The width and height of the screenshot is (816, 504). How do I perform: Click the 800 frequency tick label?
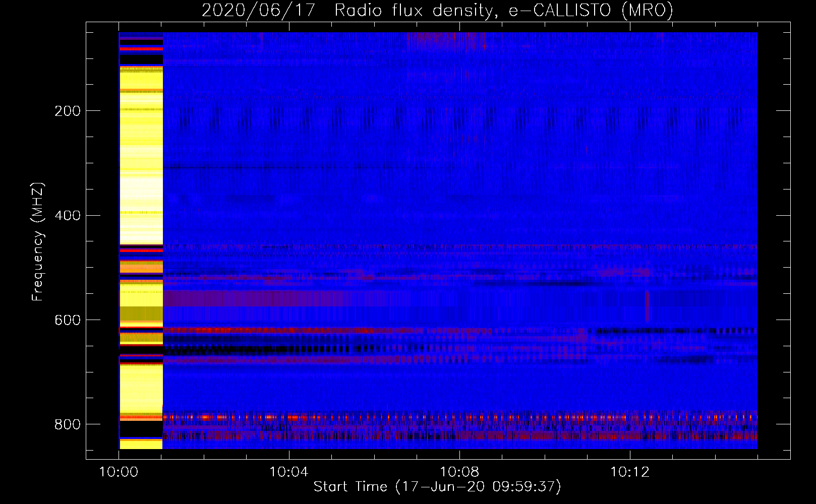68,424
